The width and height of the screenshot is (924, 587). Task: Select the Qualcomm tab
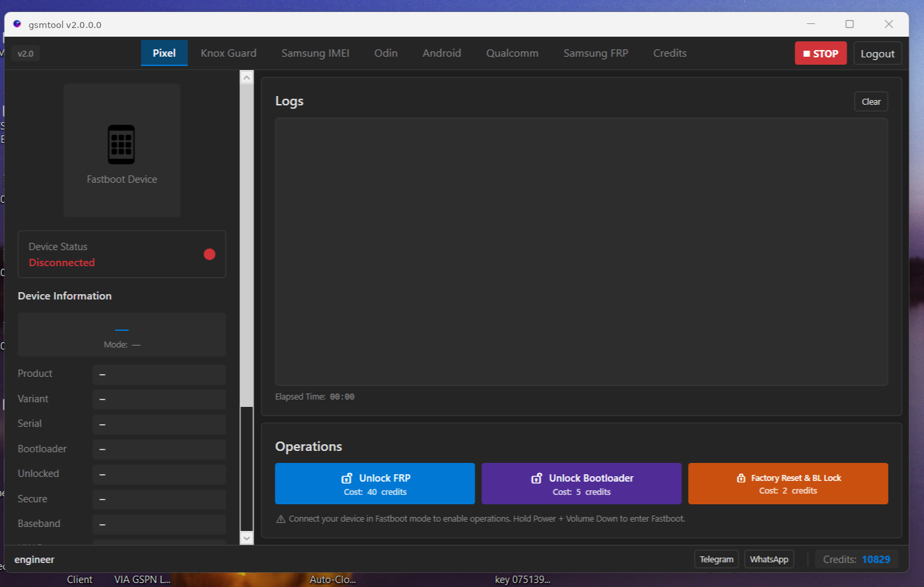click(x=512, y=53)
